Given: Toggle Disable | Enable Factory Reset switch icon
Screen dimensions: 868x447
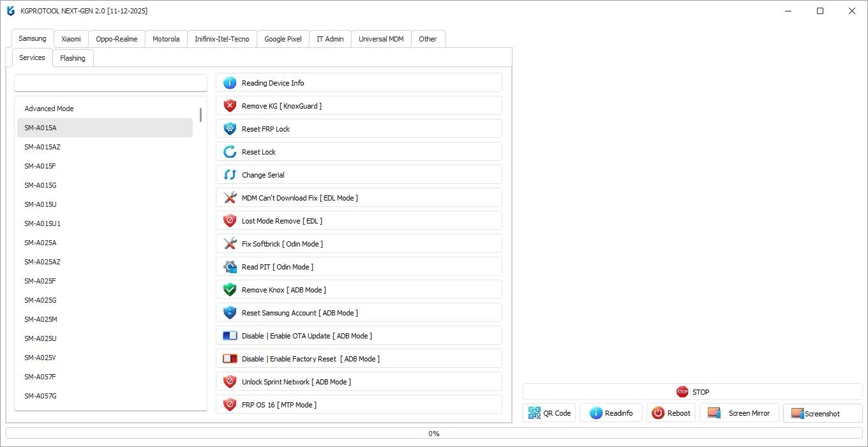Looking at the screenshot, I should pos(230,359).
